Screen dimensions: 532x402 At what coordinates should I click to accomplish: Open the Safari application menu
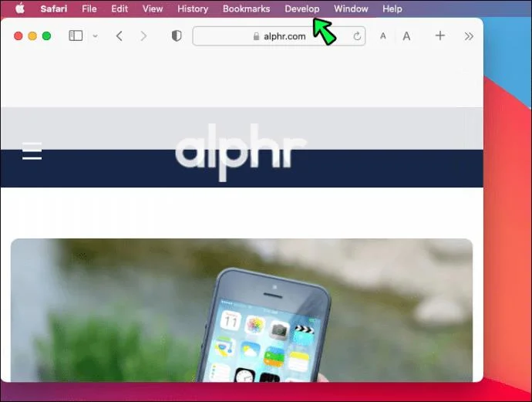coord(54,8)
